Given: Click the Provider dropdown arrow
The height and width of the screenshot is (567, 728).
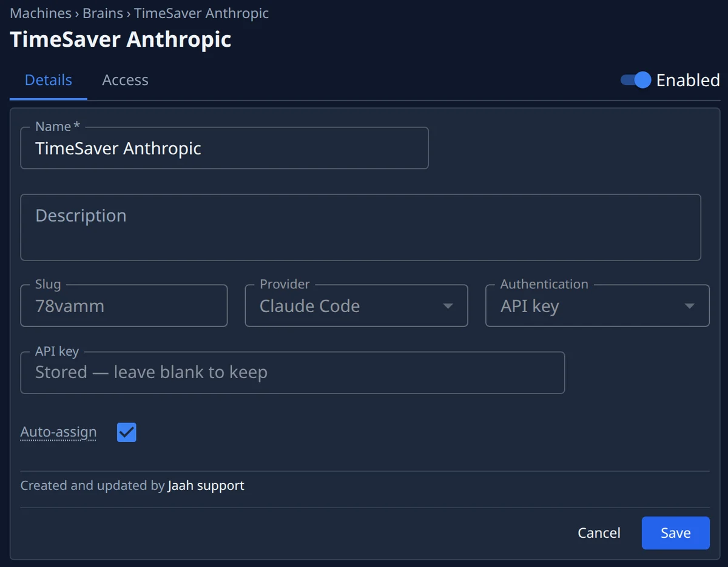Looking at the screenshot, I should (448, 306).
